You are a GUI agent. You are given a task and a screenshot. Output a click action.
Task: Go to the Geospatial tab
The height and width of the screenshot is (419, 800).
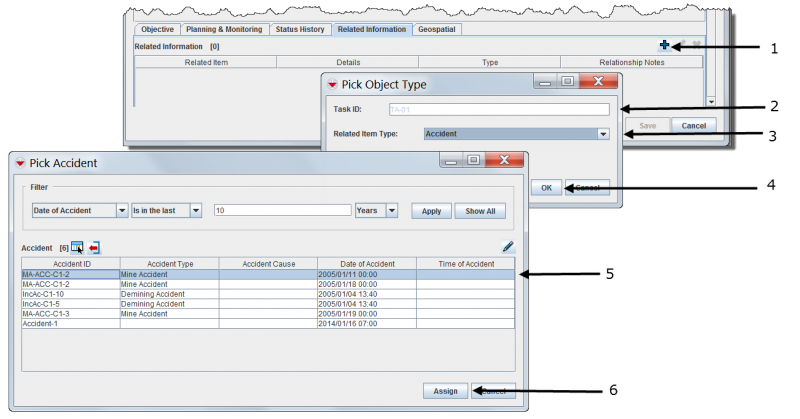tap(437, 29)
